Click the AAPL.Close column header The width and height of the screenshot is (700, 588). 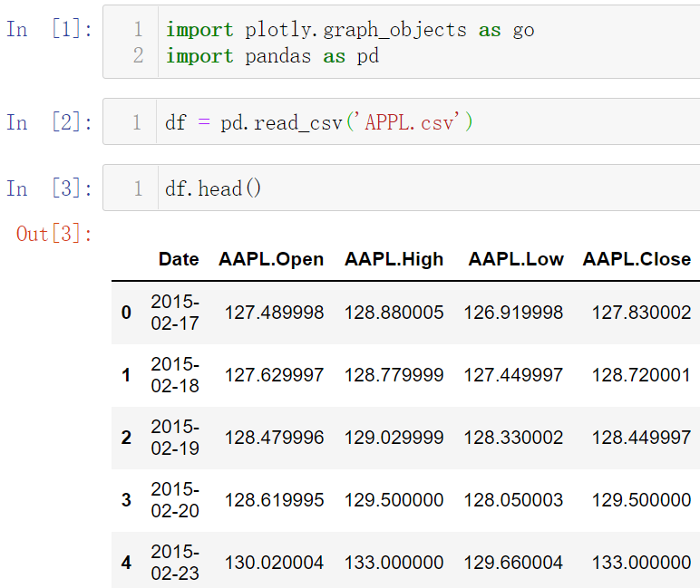pyautogui.click(x=637, y=259)
